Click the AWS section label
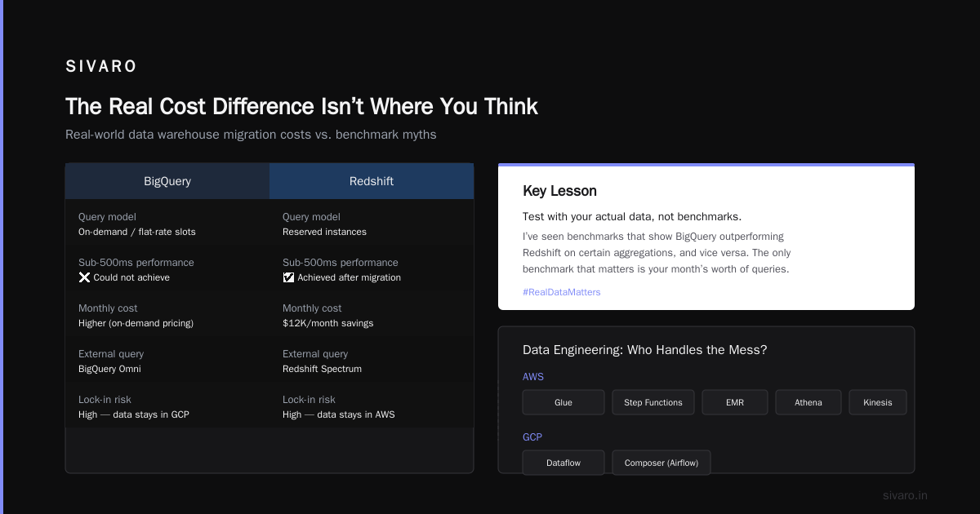The image size is (980, 514). point(533,377)
